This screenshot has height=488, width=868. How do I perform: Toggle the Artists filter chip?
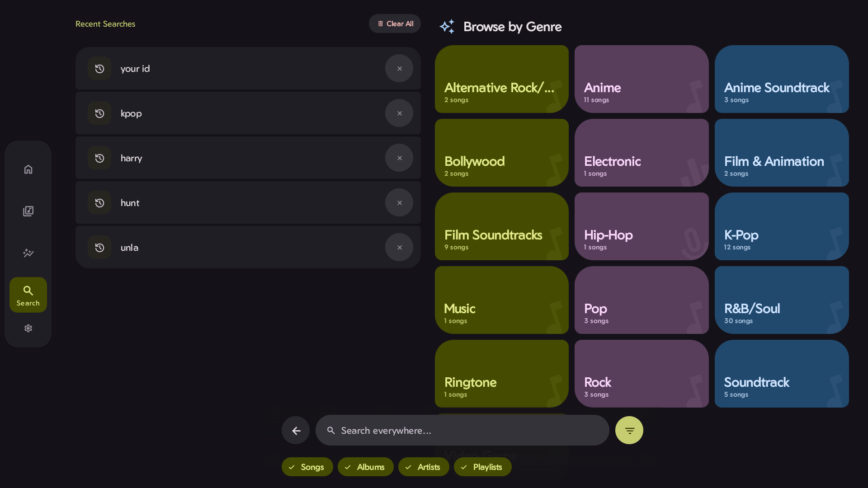tap(424, 467)
